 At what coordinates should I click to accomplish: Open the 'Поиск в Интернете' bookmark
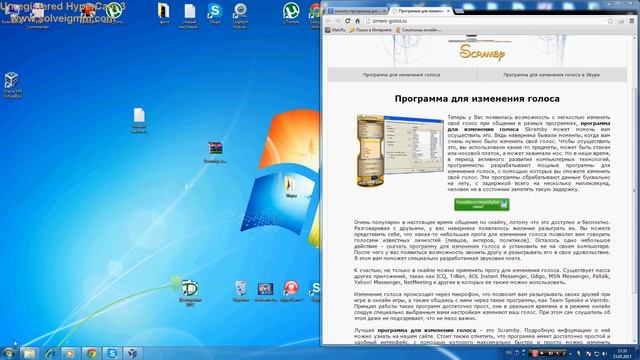[x=371, y=30]
